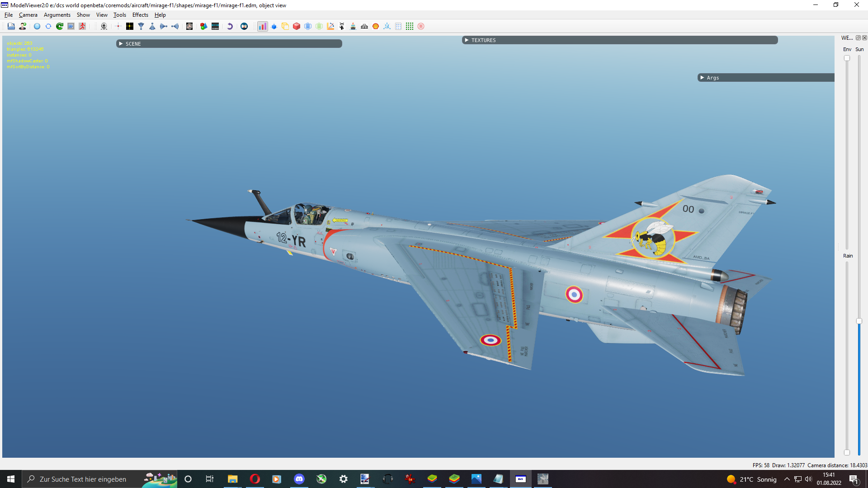Click the add-person icon with green plus
Image resolution: width=868 pixels, height=488 pixels.
tap(23, 26)
